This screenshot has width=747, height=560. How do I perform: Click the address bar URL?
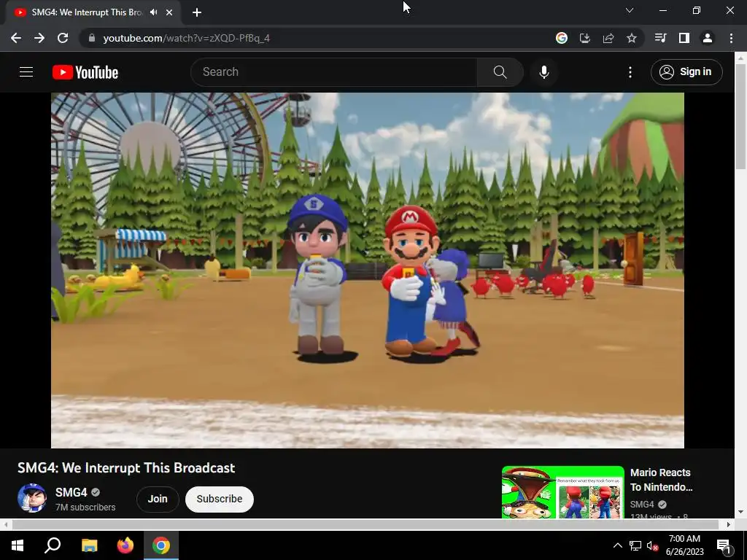(x=186, y=38)
